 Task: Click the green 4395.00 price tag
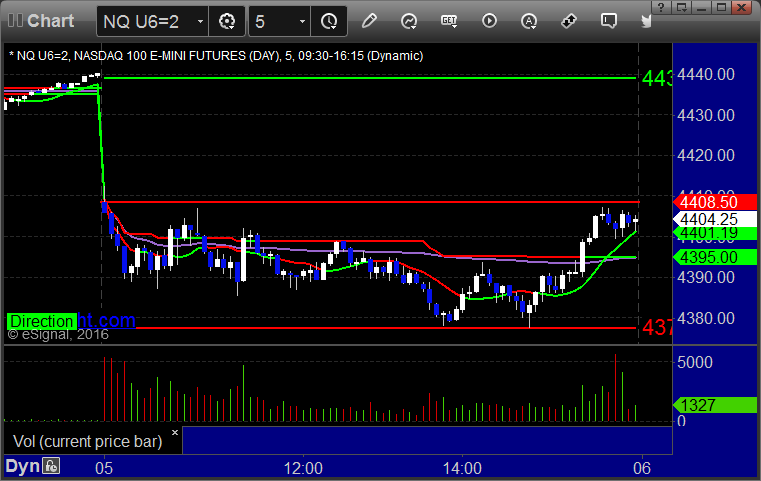714,257
